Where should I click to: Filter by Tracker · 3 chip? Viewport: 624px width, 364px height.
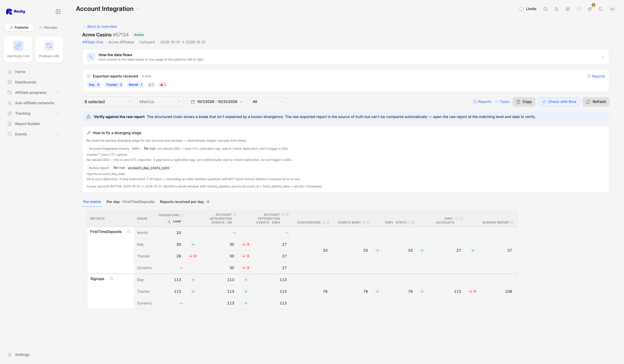pos(114,85)
